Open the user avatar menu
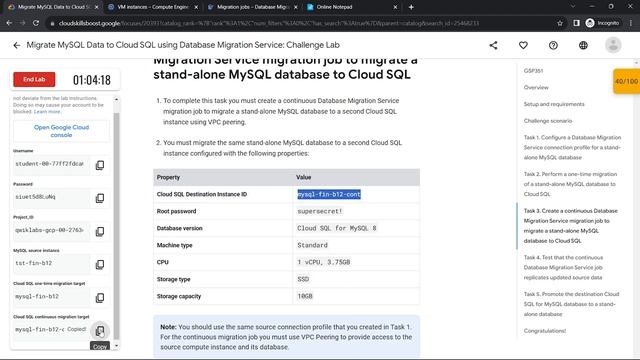This screenshot has height=360, width=640. tap(613, 45)
